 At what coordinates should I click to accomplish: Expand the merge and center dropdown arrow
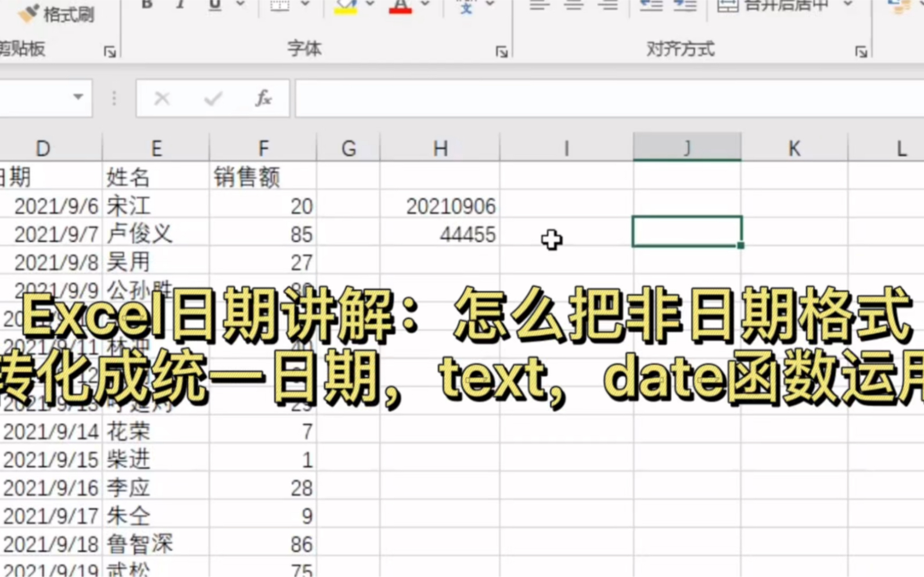click(x=849, y=5)
